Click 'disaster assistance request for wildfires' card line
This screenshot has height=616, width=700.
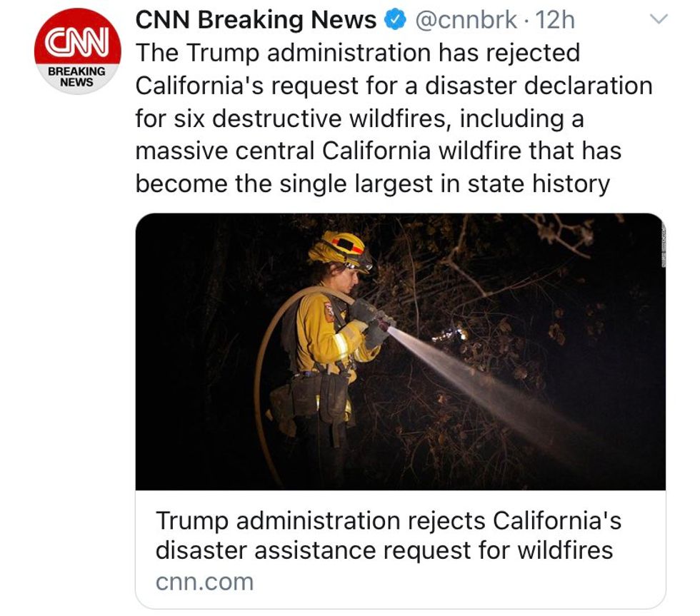(x=384, y=550)
